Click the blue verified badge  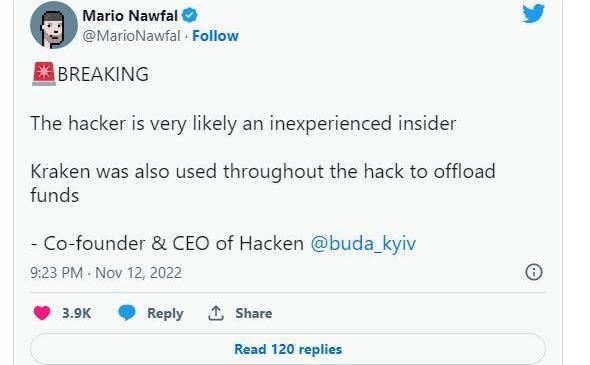[189, 15]
